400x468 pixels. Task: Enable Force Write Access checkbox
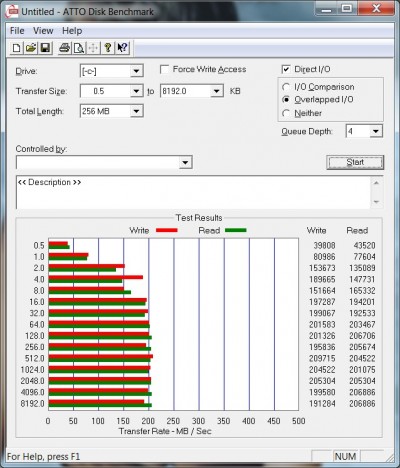pyautogui.click(x=164, y=69)
